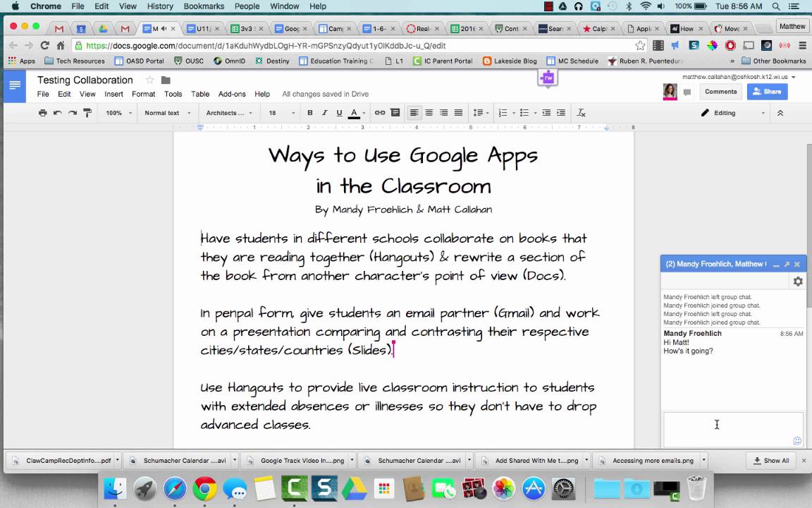Open the Editing mode dropdown
The width and height of the screenshot is (812, 508).
[732, 113]
